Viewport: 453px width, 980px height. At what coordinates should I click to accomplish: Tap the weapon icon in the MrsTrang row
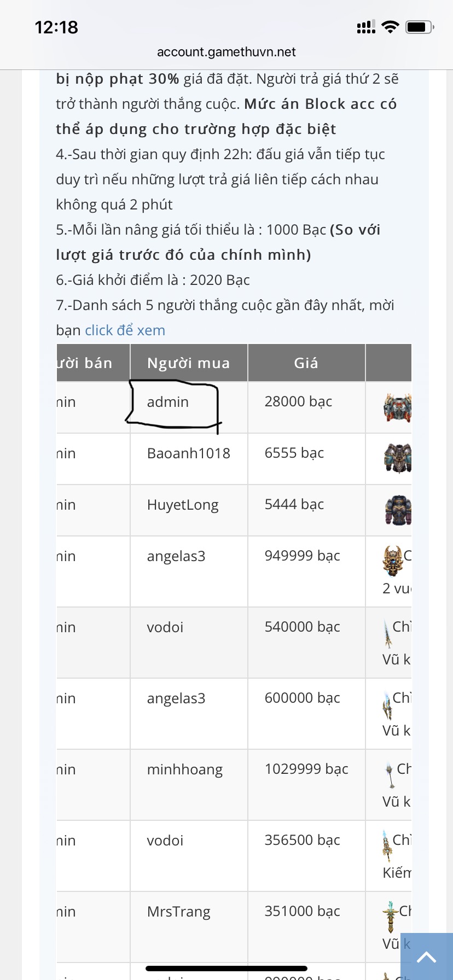(x=390, y=917)
